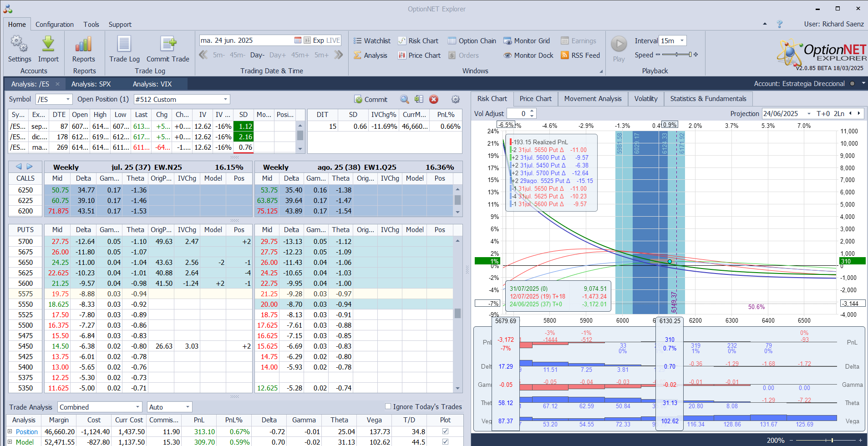Viewport: 868px width, 446px height.
Task: Click the Day+ time step button
Action: [x=278, y=55]
